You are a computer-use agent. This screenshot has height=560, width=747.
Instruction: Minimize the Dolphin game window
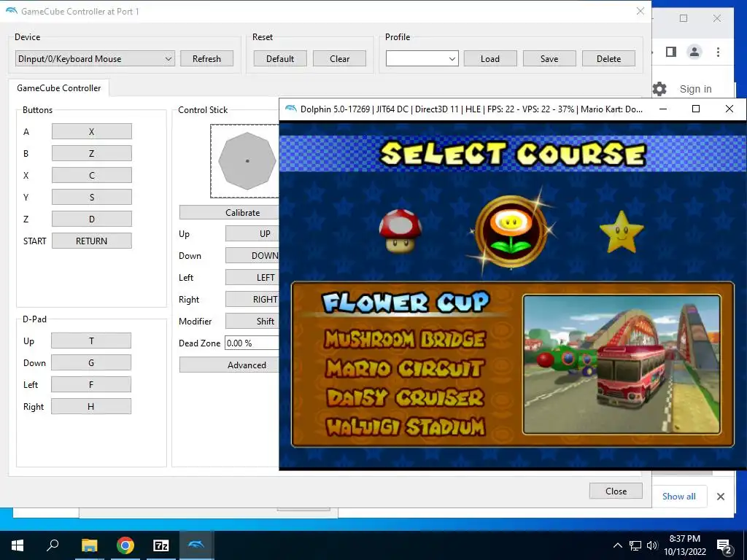pyautogui.click(x=663, y=109)
